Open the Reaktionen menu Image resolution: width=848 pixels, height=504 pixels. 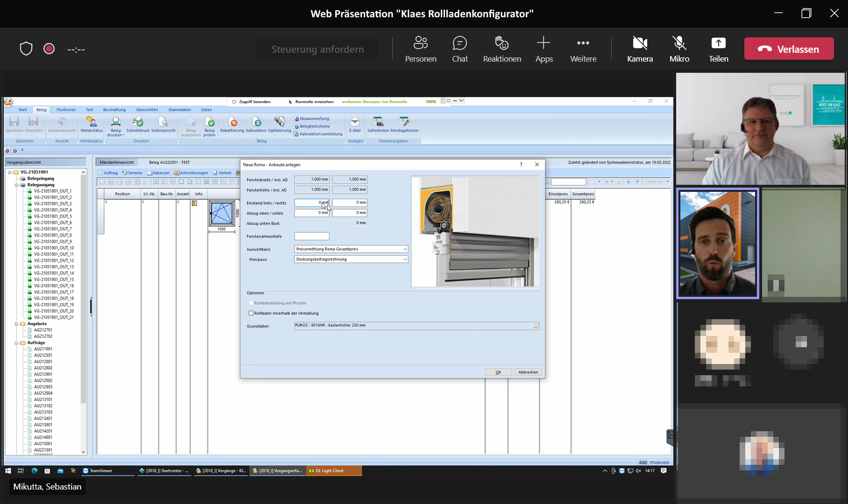click(x=502, y=49)
